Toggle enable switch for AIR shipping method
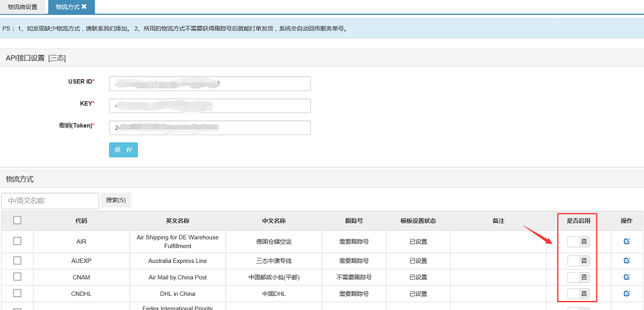Image resolution: width=644 pixels, height=310 pixels. [x=578, y=242]
